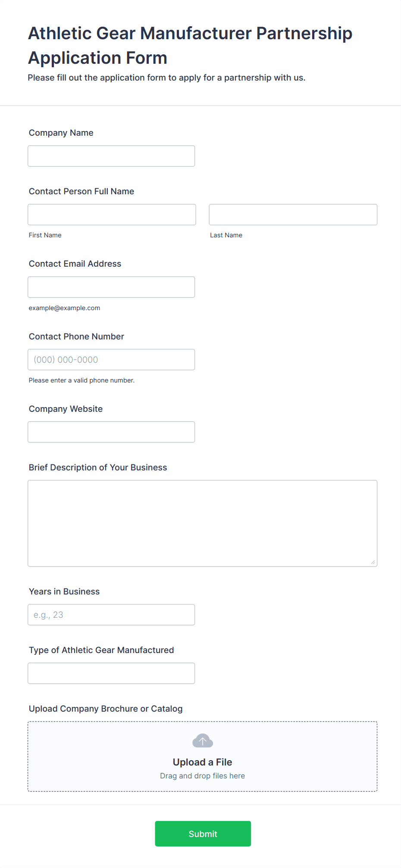This screenshot has width=401, height=868.
Task: Click the "Company Name" label
Action: pyautogui.click(x=61, y=133)
